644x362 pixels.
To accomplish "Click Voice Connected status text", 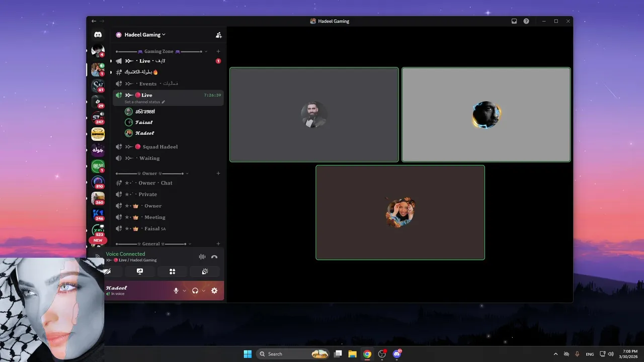I will point(125,254).
